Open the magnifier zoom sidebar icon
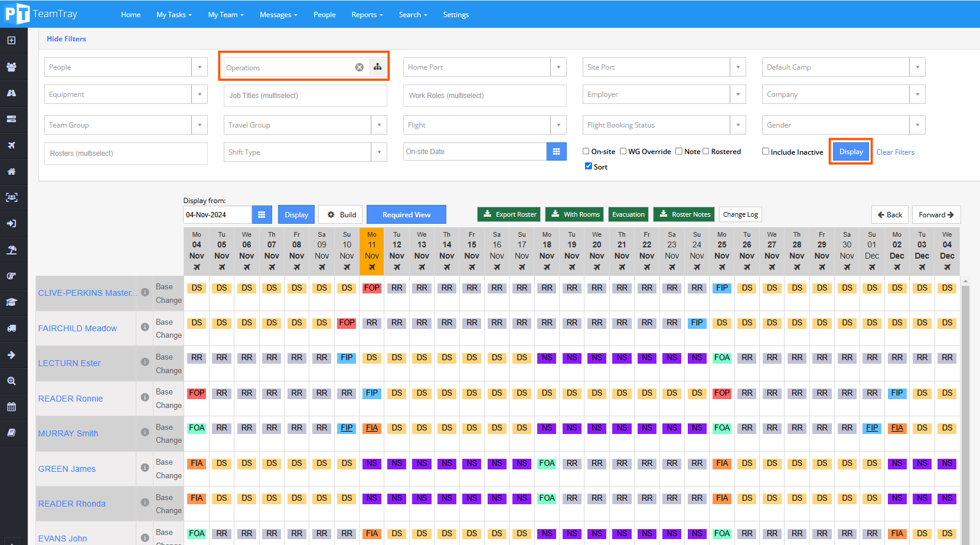The image size is (980, 545). point(11,381)
